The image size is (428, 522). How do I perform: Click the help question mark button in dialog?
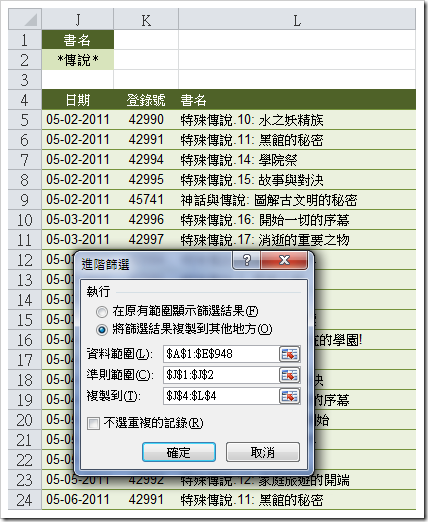[x=247, y=260]
